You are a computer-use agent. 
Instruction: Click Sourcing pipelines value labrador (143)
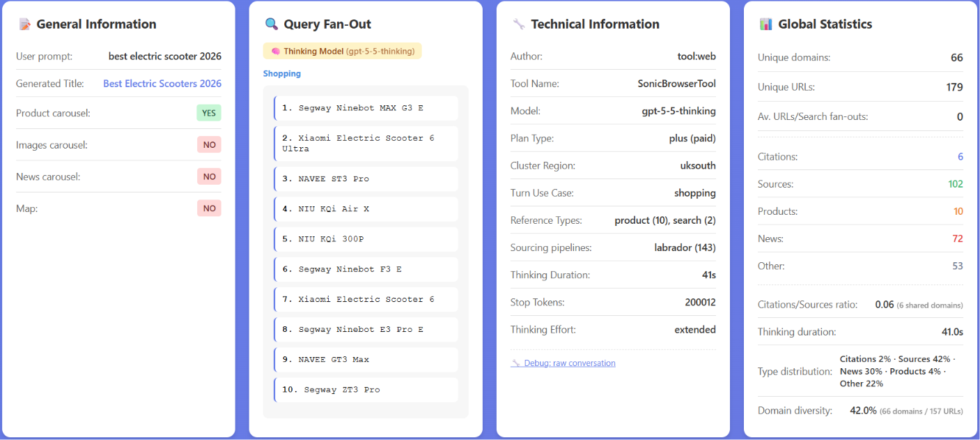point(685,248)
